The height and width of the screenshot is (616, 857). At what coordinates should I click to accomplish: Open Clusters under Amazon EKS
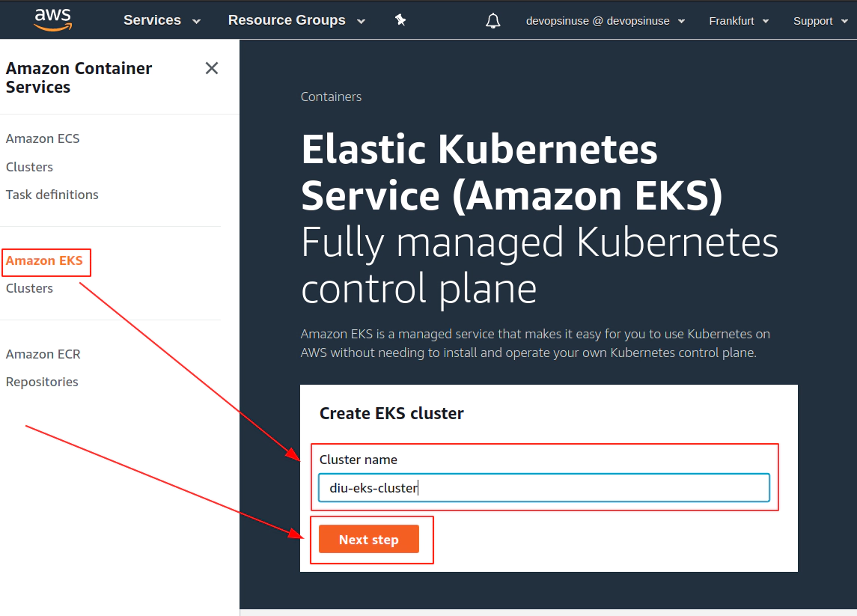29,289
